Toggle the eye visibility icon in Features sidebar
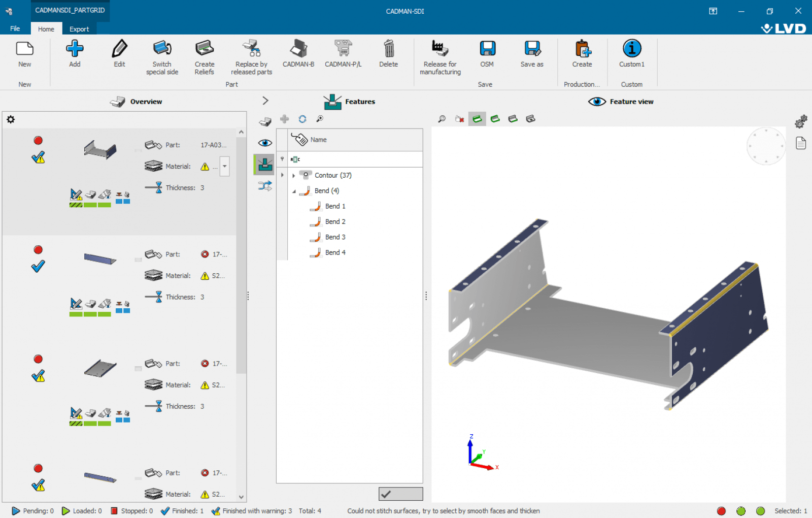Viewport: 812px width, 518px height. tap(264, 143)
